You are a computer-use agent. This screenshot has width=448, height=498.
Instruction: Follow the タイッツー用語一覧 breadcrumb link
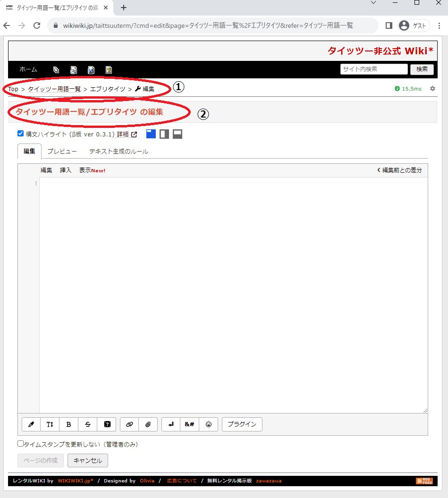[54, 89]
